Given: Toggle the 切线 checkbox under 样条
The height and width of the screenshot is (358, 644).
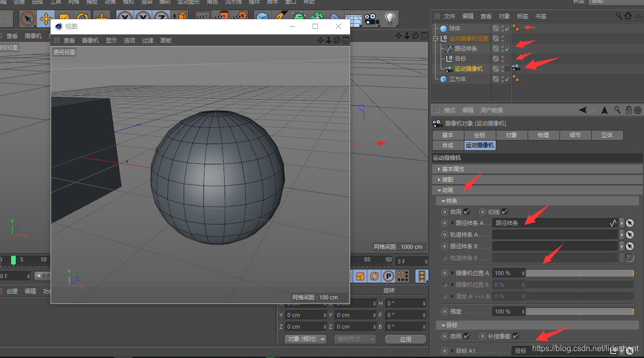Looking at the screenshot, I should 504,212.
